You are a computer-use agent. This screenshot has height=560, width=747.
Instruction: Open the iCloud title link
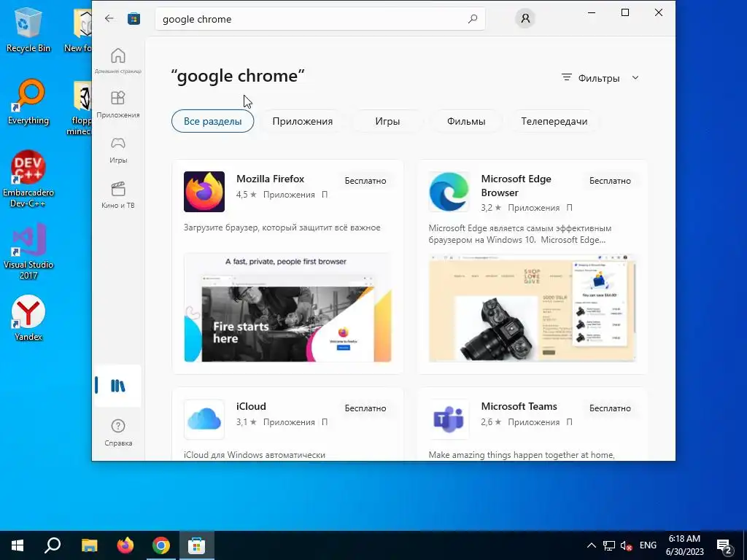251,406
